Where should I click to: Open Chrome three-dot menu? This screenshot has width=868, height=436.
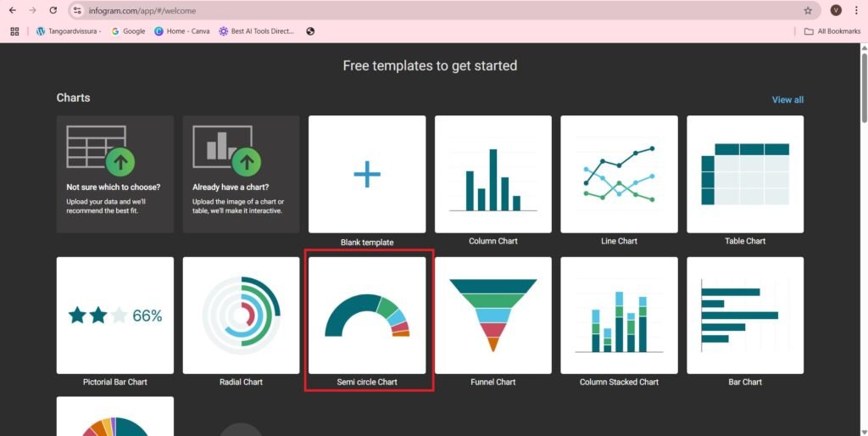click(856, 10)
